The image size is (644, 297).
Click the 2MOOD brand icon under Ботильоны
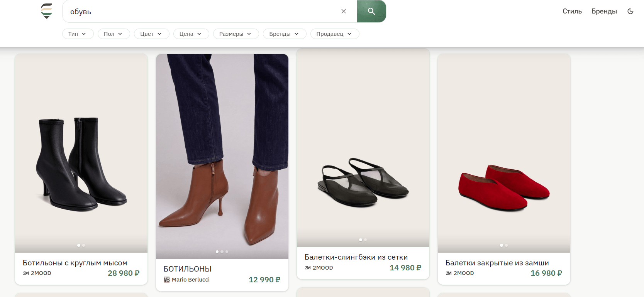26,273
